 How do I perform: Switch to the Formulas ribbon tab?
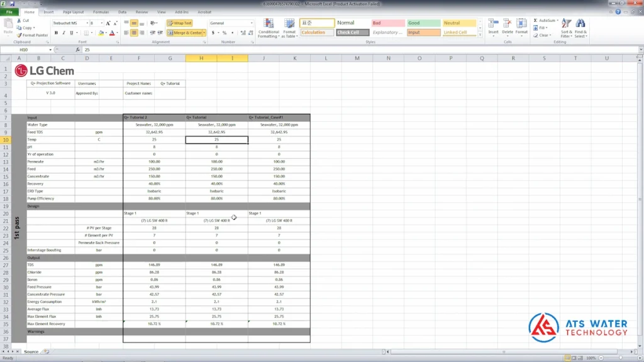[103, 11]
